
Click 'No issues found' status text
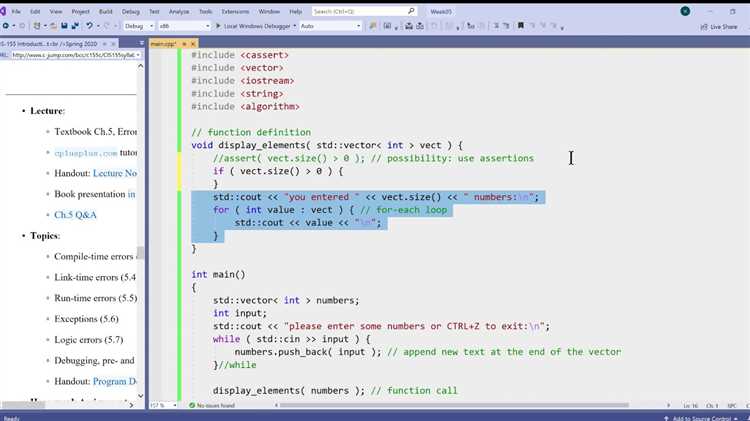(x=216, y=405)
